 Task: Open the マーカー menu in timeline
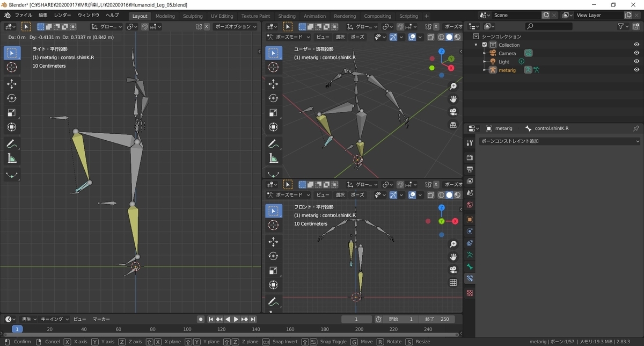pyautogui.click(x=101, y=319)
